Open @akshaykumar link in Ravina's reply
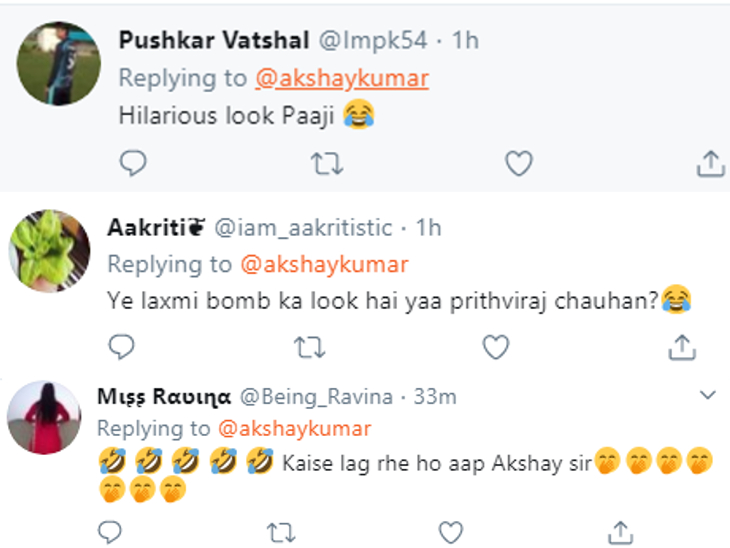Viewport: 730px width, 548px height. click(x=293, y=428)
